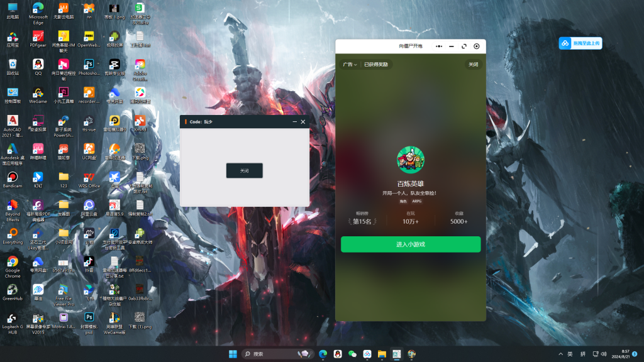Click the green 进入小游戏 button
The height and width of the screenshot is (362, 644).
tap(411, 244)
